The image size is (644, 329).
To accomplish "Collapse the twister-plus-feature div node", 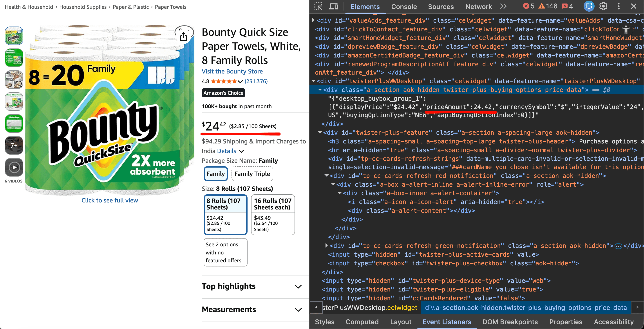I will (320, 132).
